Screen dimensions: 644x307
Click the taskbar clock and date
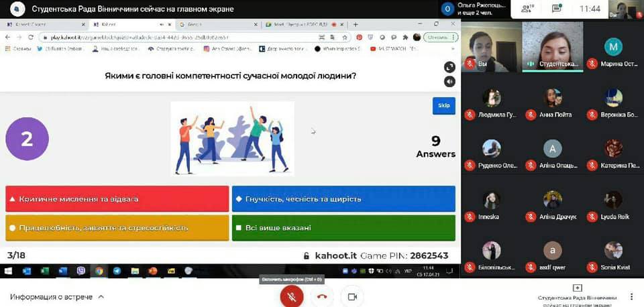(429, 271)
